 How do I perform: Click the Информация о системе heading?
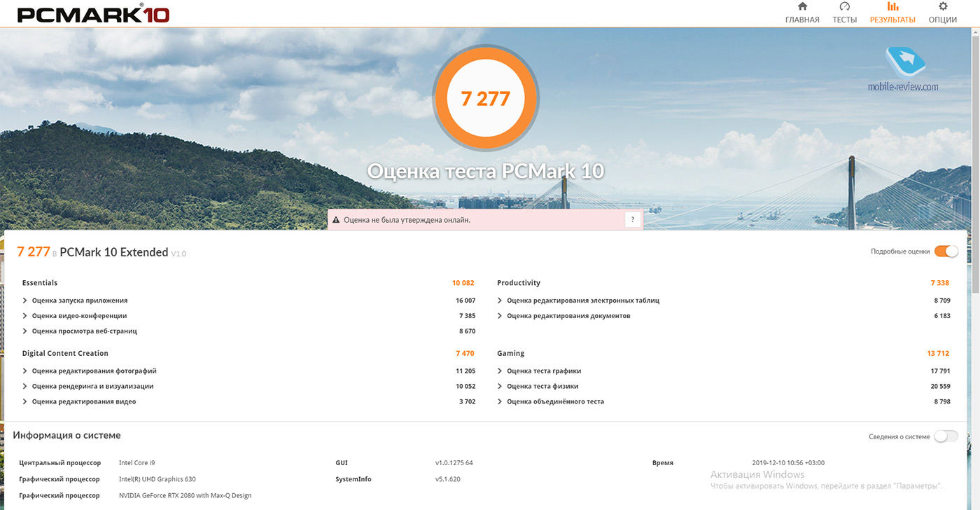[x=67, y=436]
